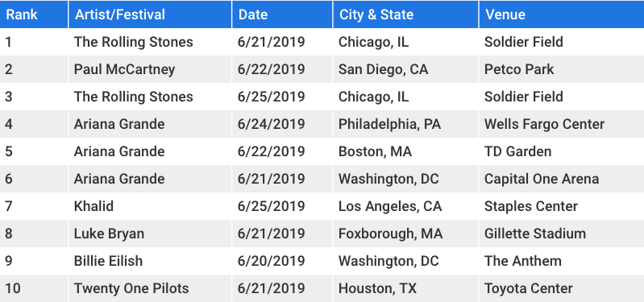This screenshot has height=302, width=644.
Task: Select the Venue column header
Action: [x=562, y=14]
